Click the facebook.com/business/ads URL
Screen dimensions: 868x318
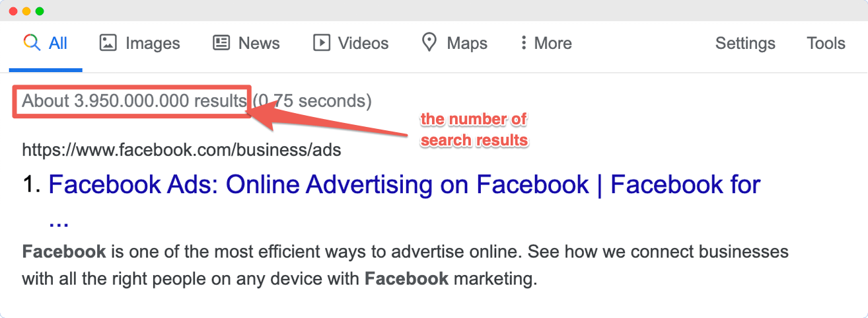point(182,150)
